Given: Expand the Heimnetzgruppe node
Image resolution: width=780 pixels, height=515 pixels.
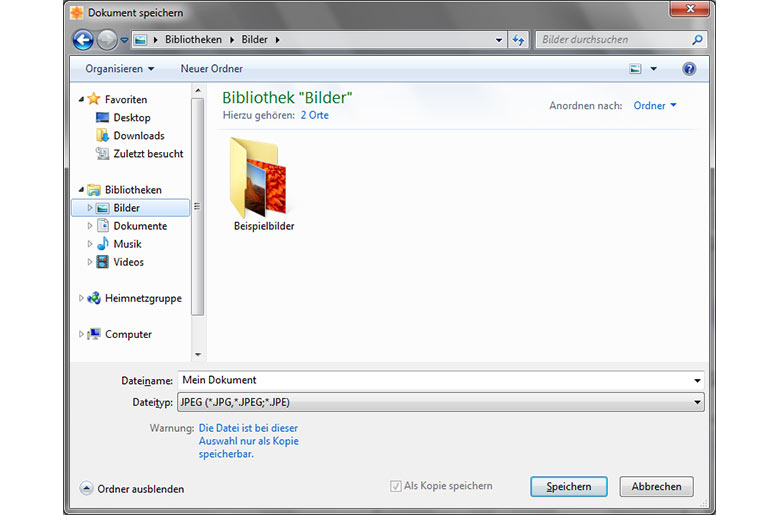Looking at the screenshot, I should [81, 298].
